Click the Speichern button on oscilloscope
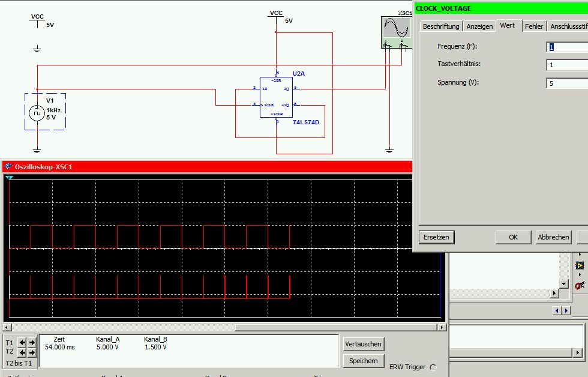This screenshot has width=588, height=377. pos(364,361)
